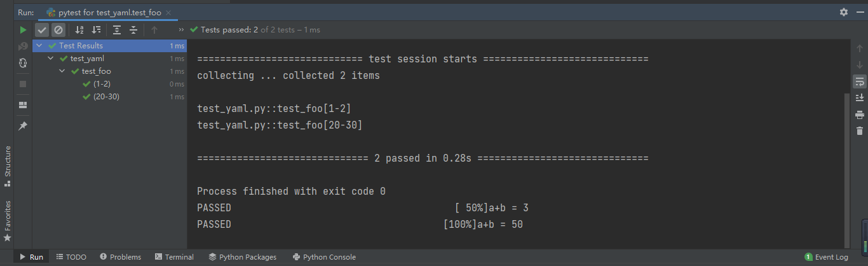Toggle soft-wrap in console output
This screenshot has height=266, width=868.
point(859,81)
